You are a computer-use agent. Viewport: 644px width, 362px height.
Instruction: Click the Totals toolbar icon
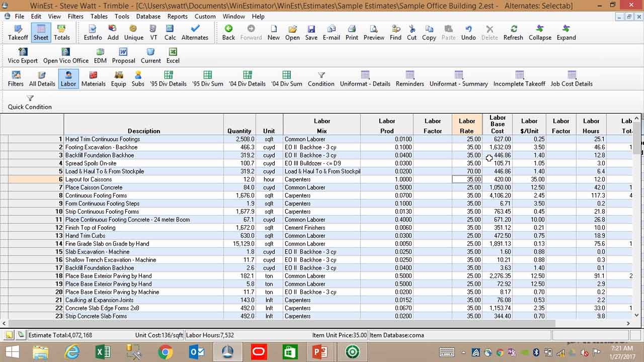(x=62, y=32)
